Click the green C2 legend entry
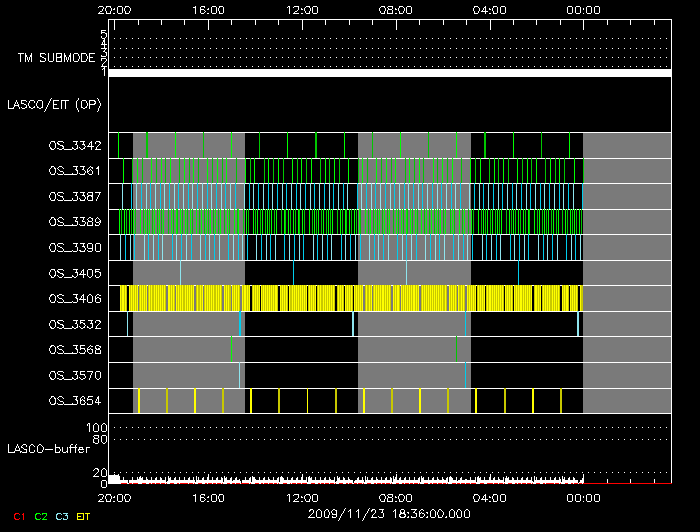This screenshot has width=700, height=532. (x=41, y=516)
